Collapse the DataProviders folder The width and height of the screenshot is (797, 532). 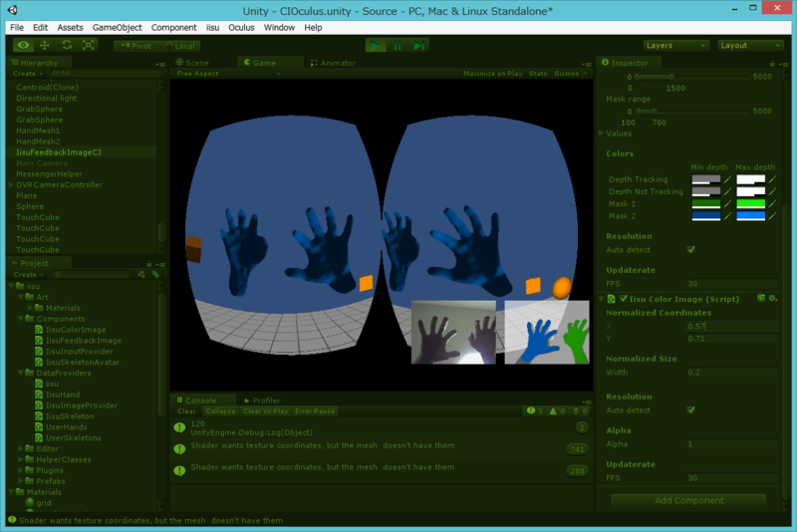[21, 373]
